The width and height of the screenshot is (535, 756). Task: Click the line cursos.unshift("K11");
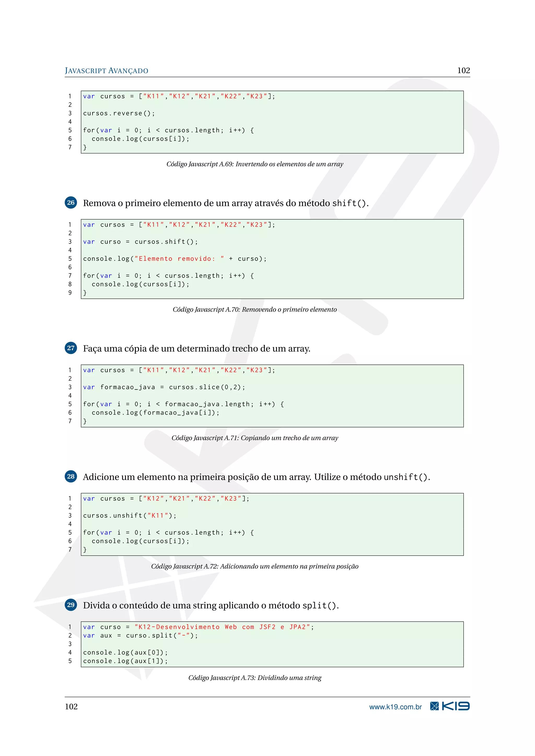(130, 516)
